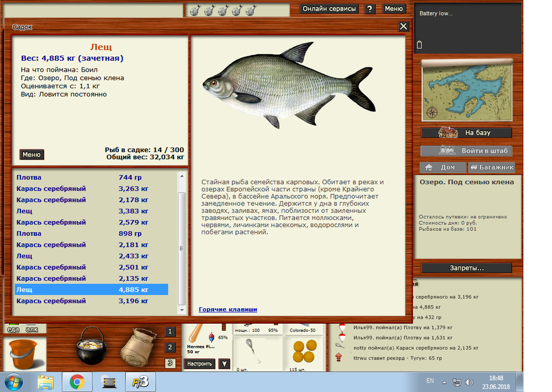Open the lake map thumbnail
The image size is (552, 392).
click(466, 90)
